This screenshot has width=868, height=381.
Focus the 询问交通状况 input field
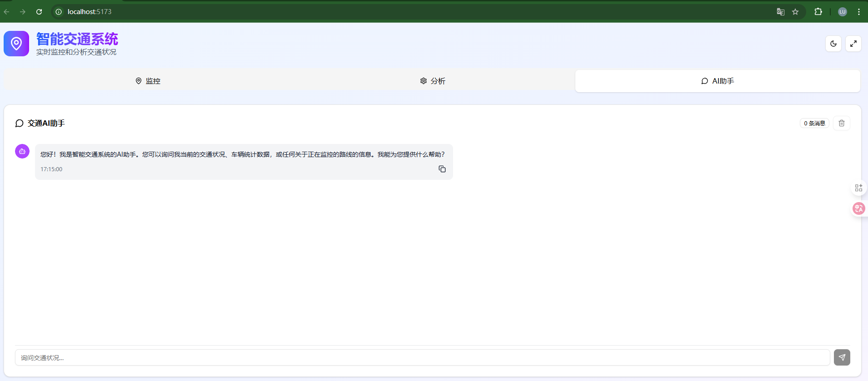(x=423, y=357)
